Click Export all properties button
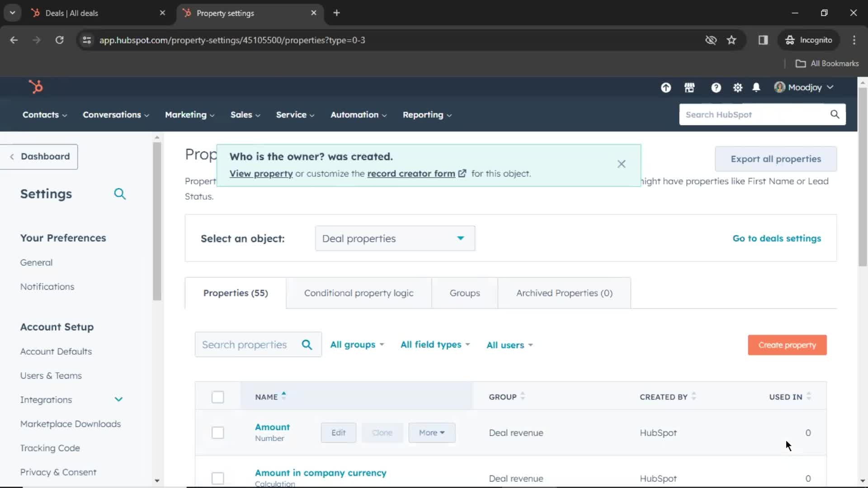Image resolution: width=868 pixels, height=488 pixels. pyautogui.click(x=776, y=159)
